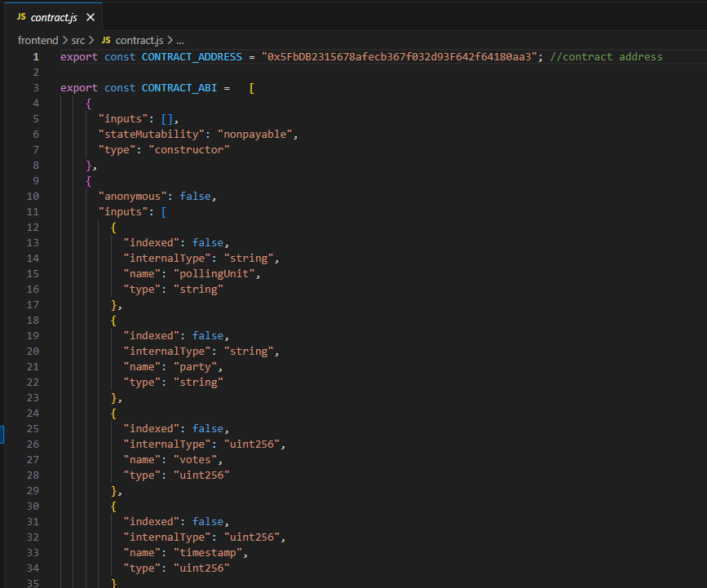Click the empty inputs array on line 5
The image size is (707, 588).
(167, 119)
